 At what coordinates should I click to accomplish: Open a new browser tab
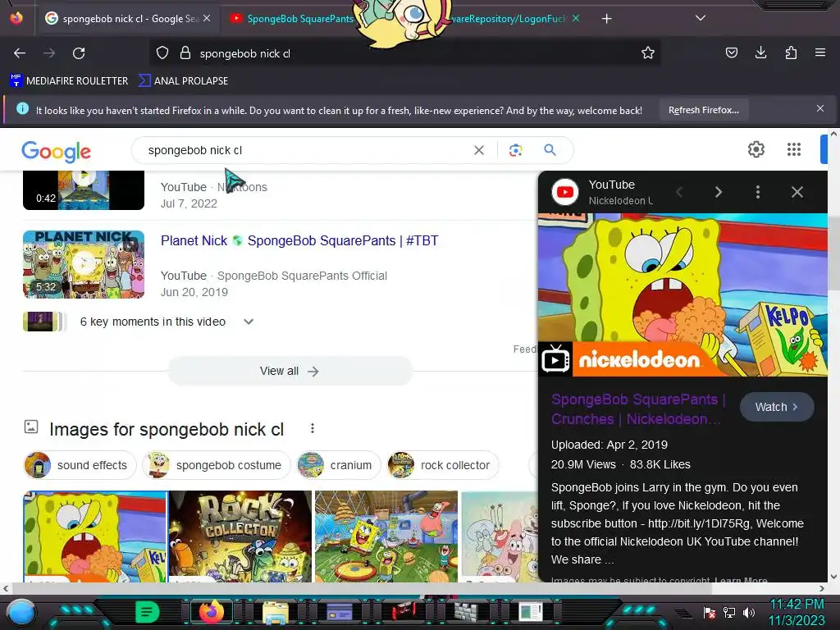coord(606,19)
